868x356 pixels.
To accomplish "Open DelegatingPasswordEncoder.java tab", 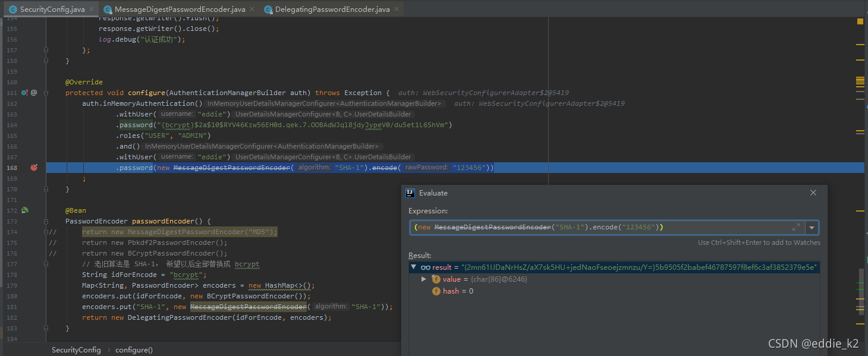I will [x=332, y=10].
